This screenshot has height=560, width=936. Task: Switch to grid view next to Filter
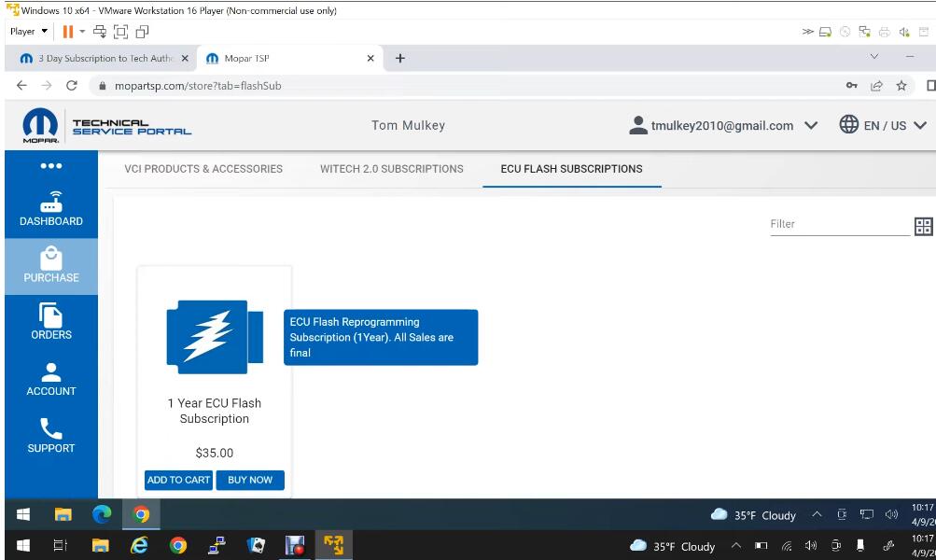(924, 226)
